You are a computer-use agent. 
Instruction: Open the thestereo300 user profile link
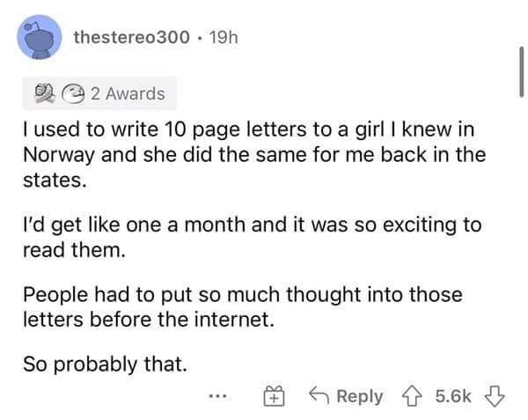click(130, 38)
